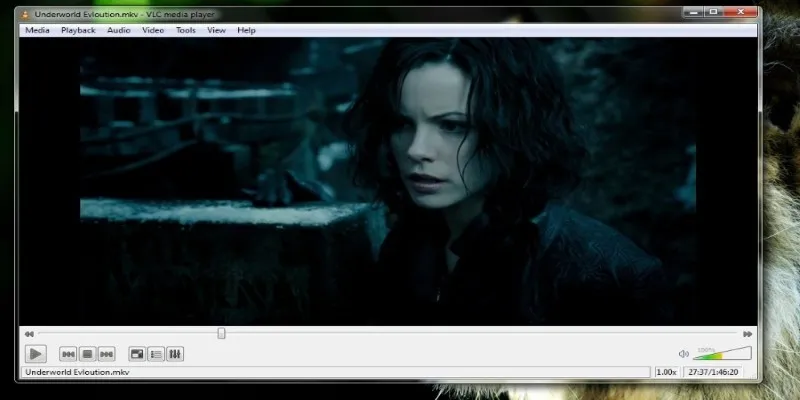
Task: Adjust the volume slider triangle
Action: click(722, 353)
